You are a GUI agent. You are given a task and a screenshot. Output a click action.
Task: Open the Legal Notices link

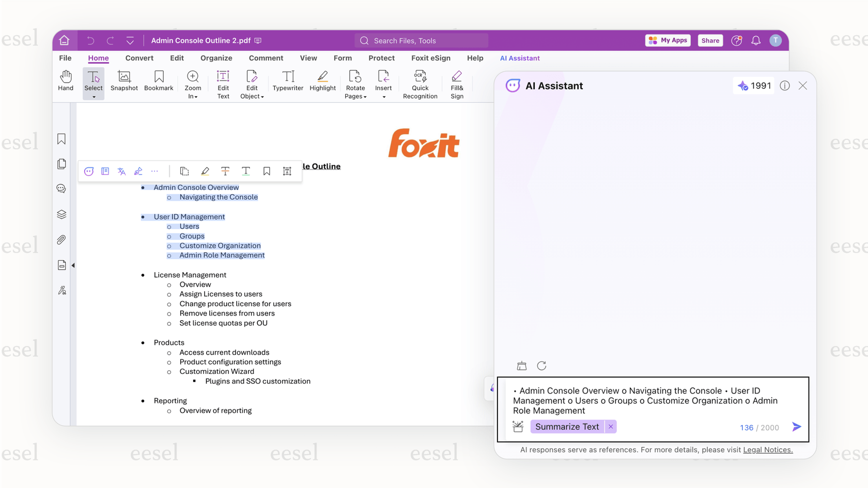pos(767,450)
